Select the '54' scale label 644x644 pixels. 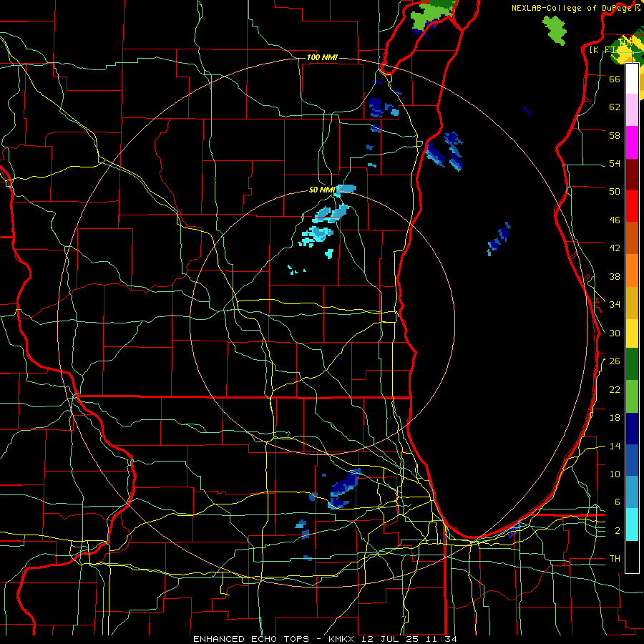coord(615,163)
